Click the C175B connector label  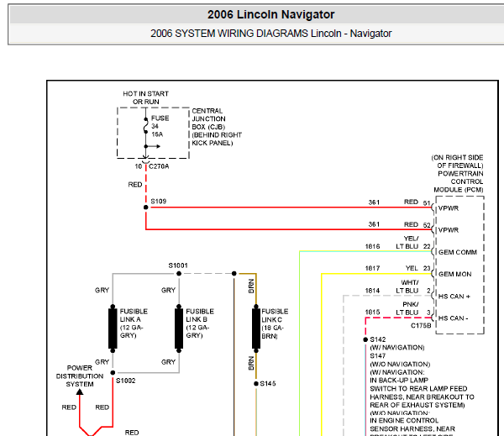(x=421, y=326)
